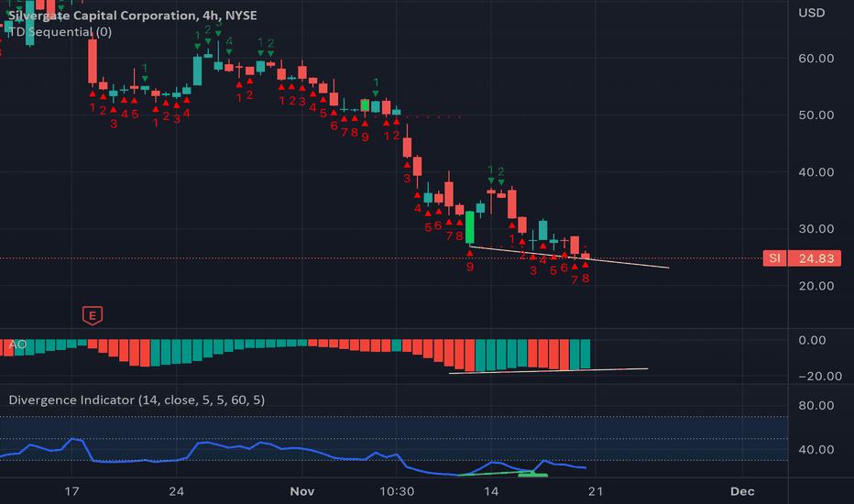
Task: Click the divergence 80.00 axis label
Action: coord(816,405)
